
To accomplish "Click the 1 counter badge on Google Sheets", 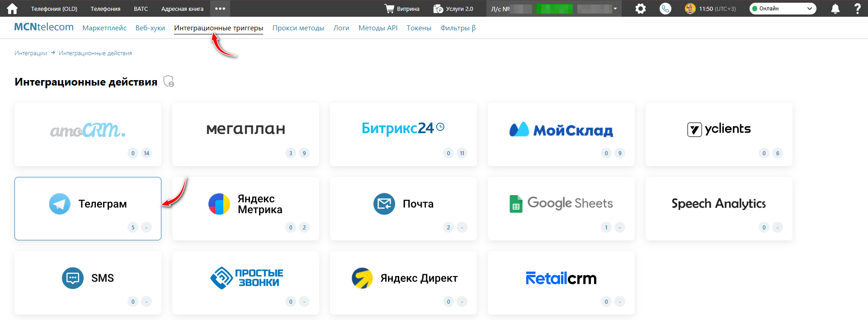I will [606, 227].
